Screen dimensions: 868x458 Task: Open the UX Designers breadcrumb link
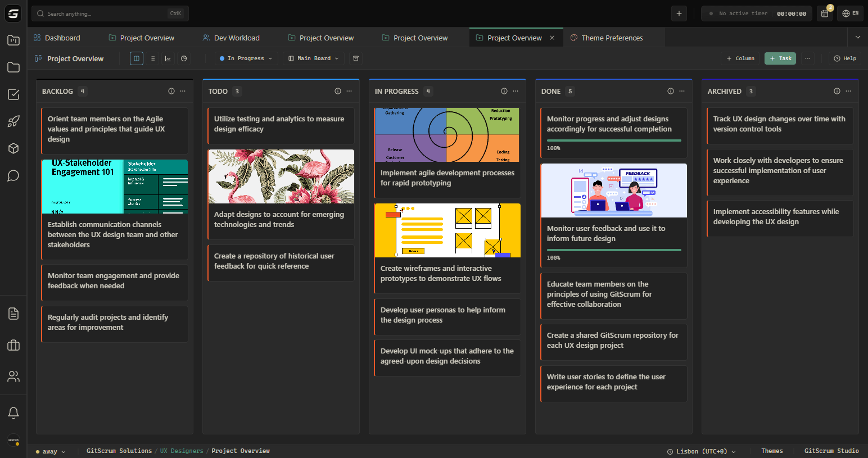(x=181, y=451)
